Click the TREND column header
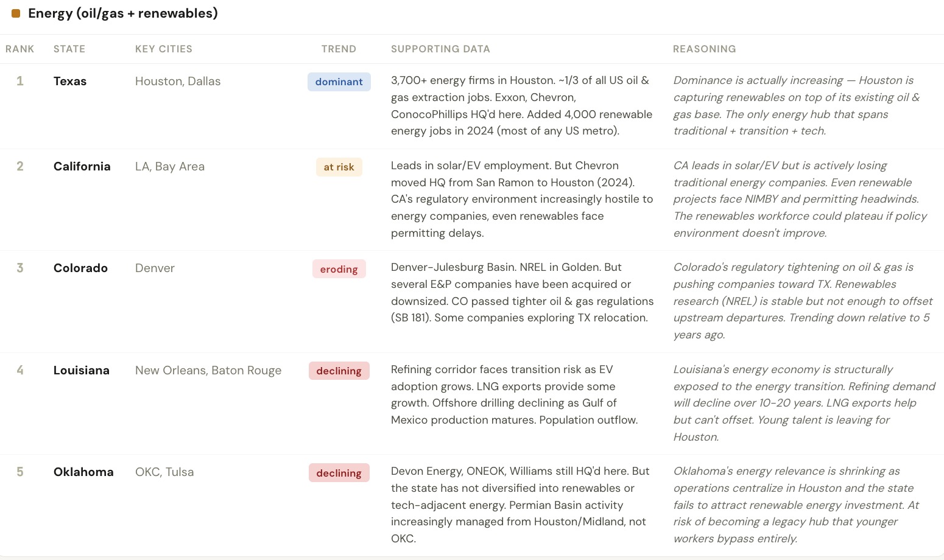 [339, 49]
